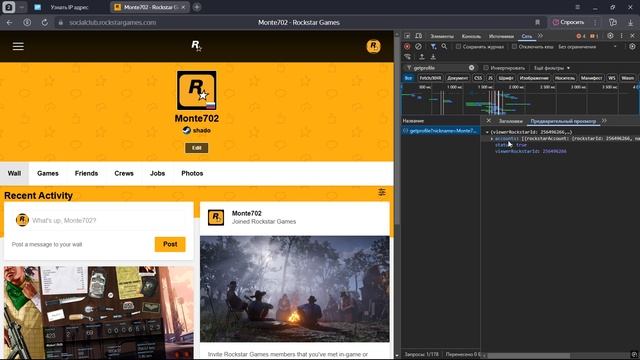This screenshot has width=640, height=360.
Task: Expand more DevTools panel tabs chevron
Action: 540,36
